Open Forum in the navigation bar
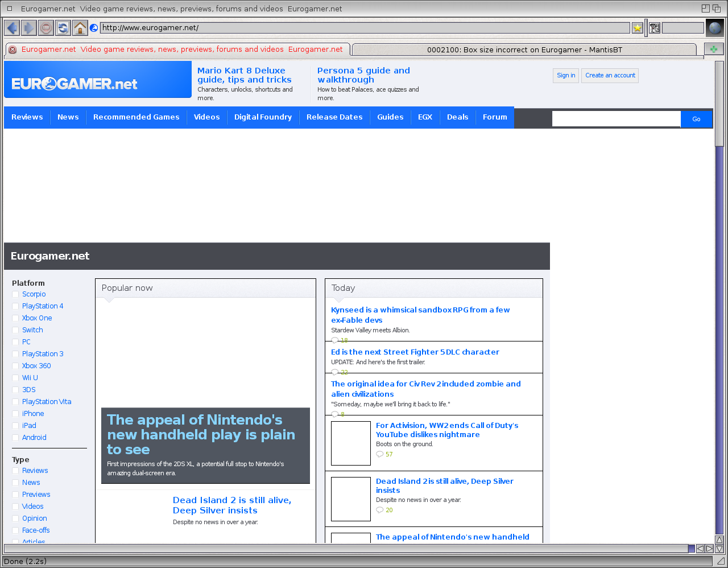 tap(495, 117)
